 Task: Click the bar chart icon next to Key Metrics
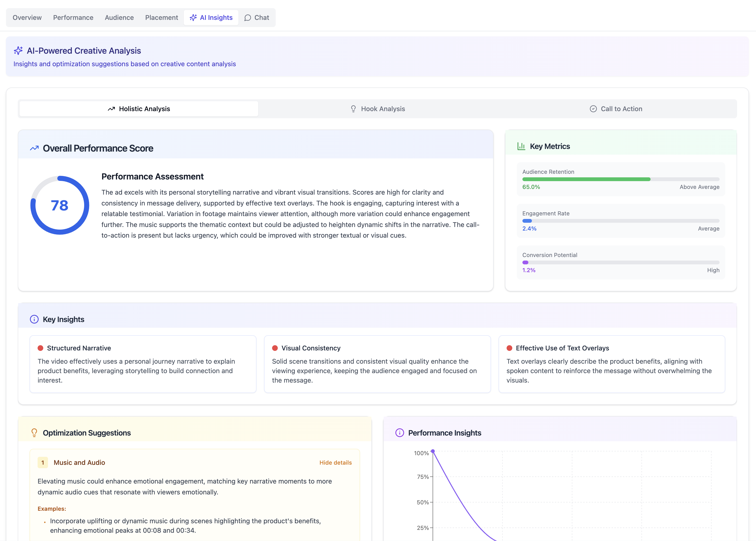tap(521, 146)
